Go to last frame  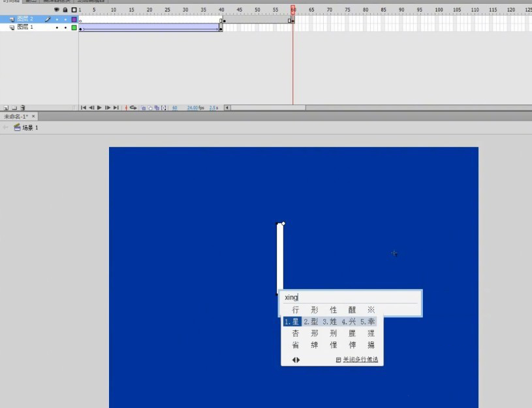(116, 108)
